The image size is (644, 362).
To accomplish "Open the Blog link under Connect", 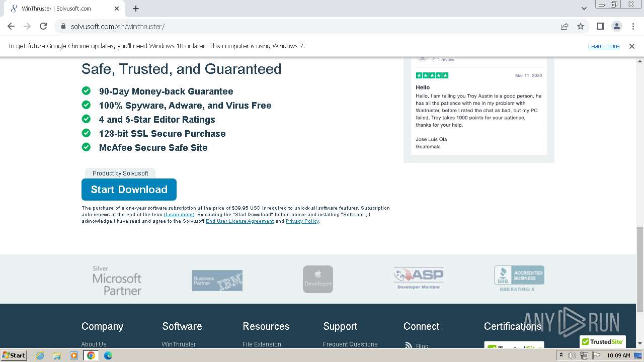I will pos(422,346).
